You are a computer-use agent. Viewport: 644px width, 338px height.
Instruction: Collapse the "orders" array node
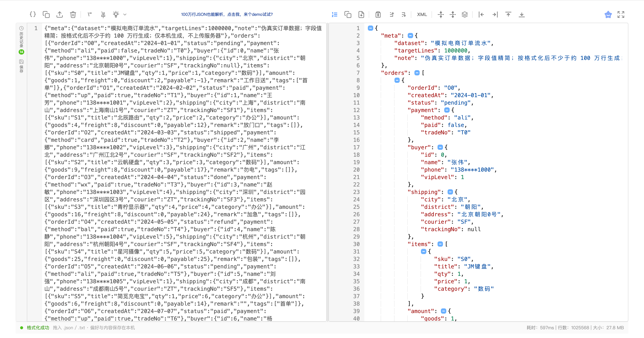[417, 73]
